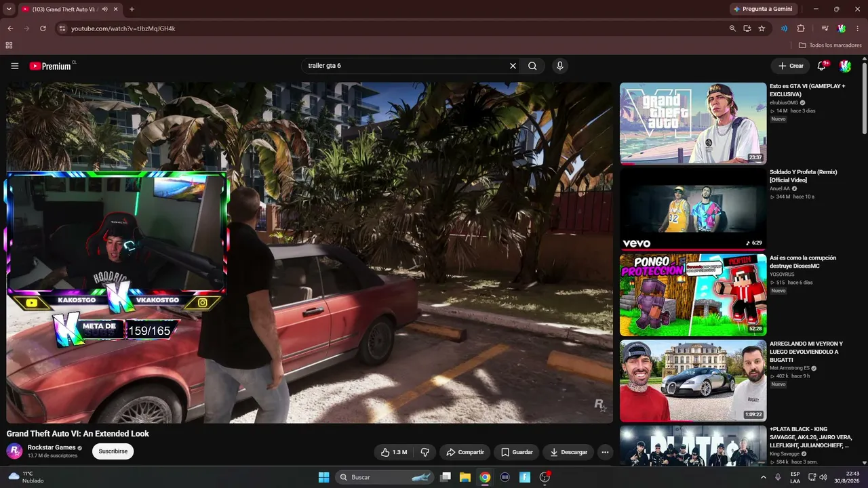This screenshot has height=488, width=868.
Task: Bookmark this page with the star
Action: point(762,28)
